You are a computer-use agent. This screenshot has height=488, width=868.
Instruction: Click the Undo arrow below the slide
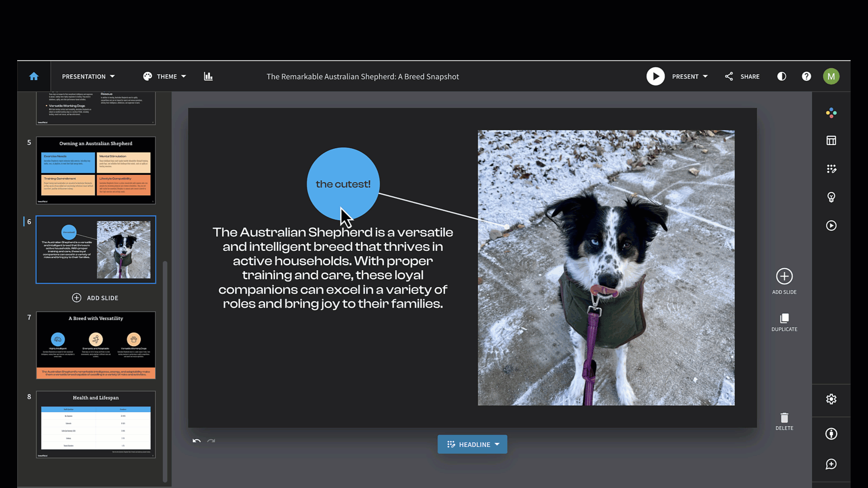196,441
